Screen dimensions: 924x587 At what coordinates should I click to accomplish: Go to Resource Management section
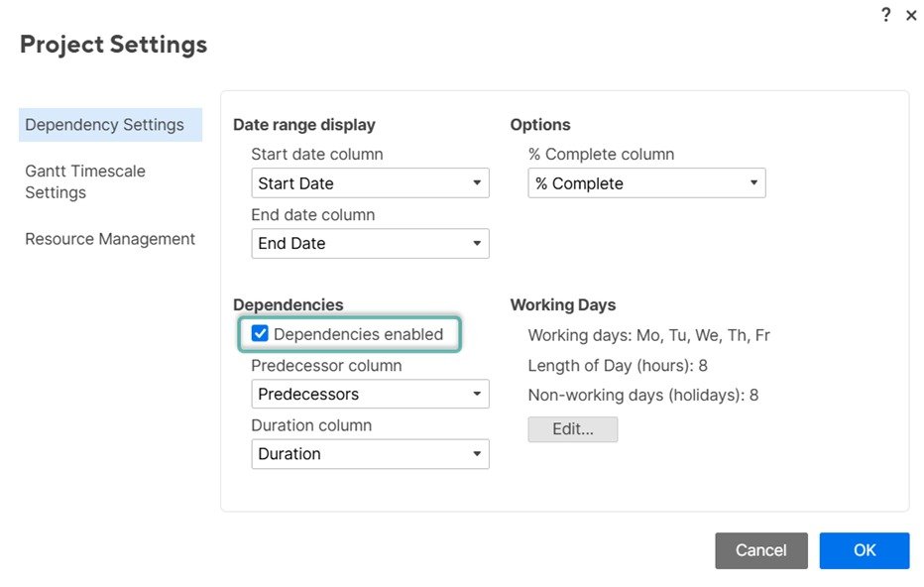click(x=110, y=239)
